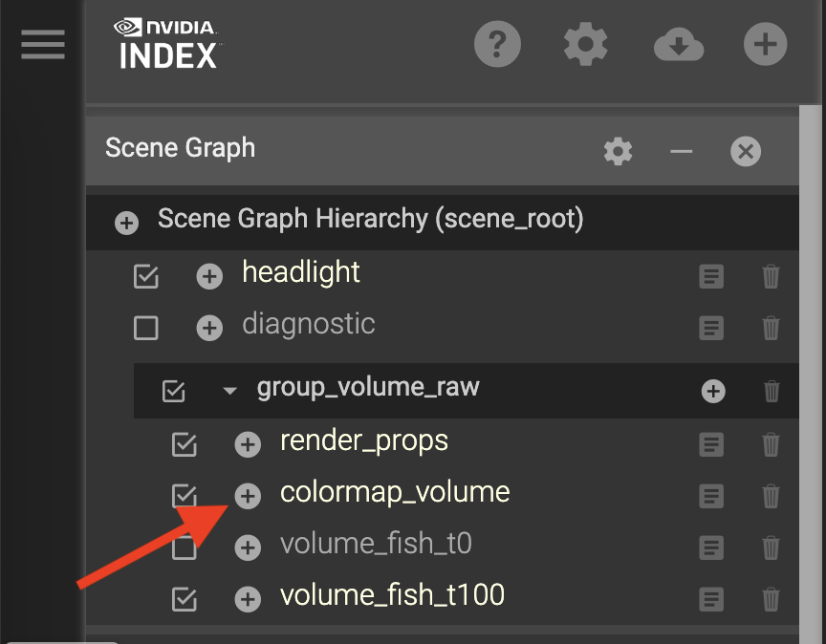Open the global settings gear icon
Image resolution: width=826 pixels, height=644 pixels.
point(586,45)
